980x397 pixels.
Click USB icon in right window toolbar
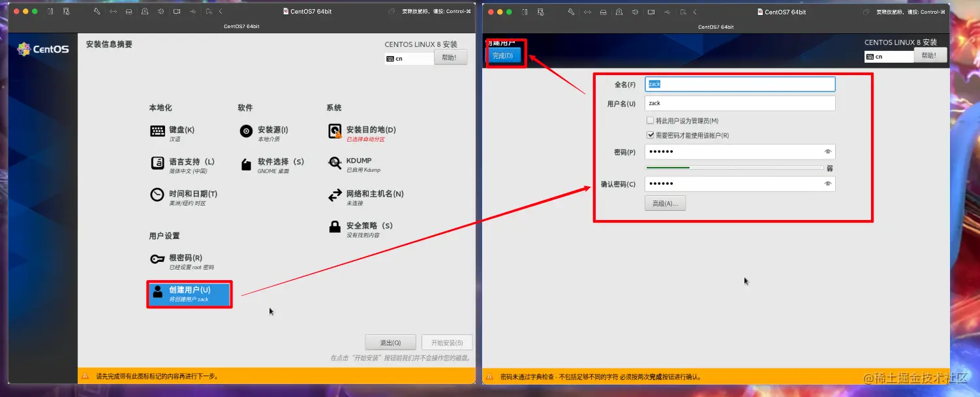coord(667,12)
